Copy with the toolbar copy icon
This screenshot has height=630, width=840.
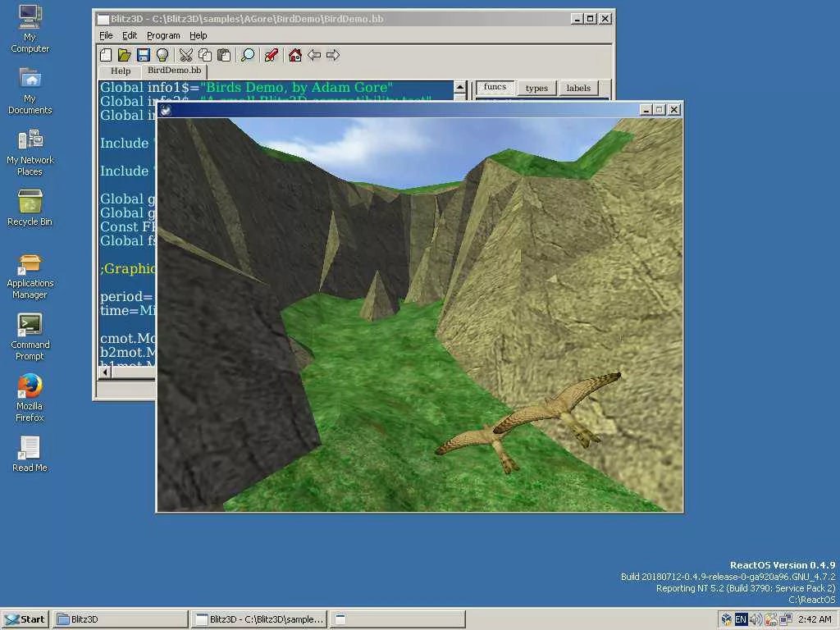(204, 55)
